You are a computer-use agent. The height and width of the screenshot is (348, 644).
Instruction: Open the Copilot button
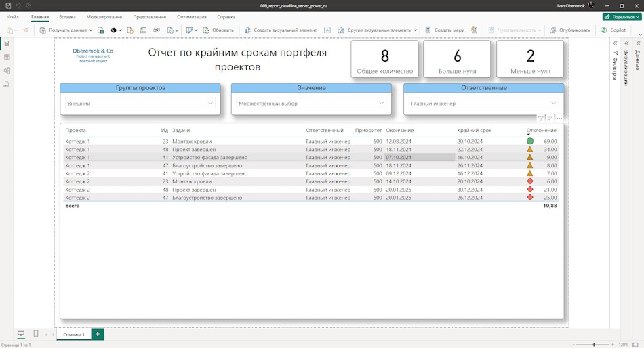point(613,30)
